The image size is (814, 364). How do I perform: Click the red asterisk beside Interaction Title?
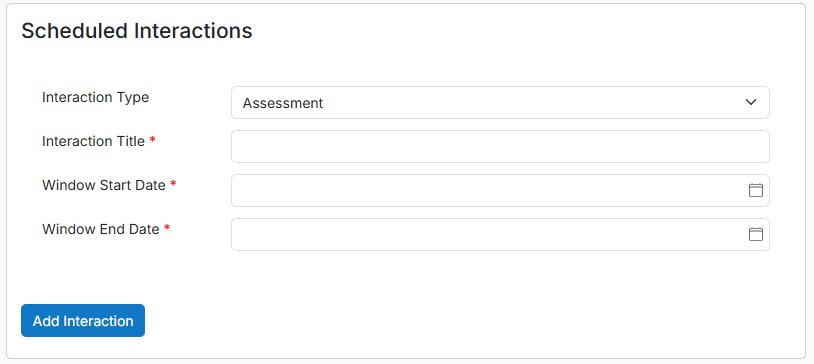coord(152,140)
